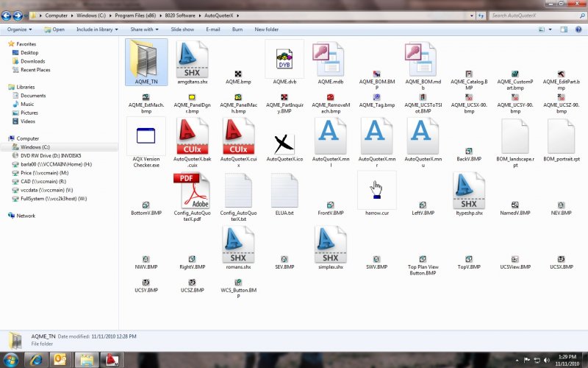Click the Burn toolbar button
Screen dimensions: 588x368
click(x=237, y=29)
